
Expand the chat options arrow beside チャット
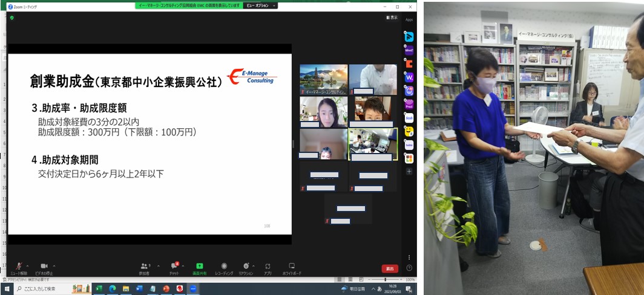pyautogui.click(x=183, y=265)
